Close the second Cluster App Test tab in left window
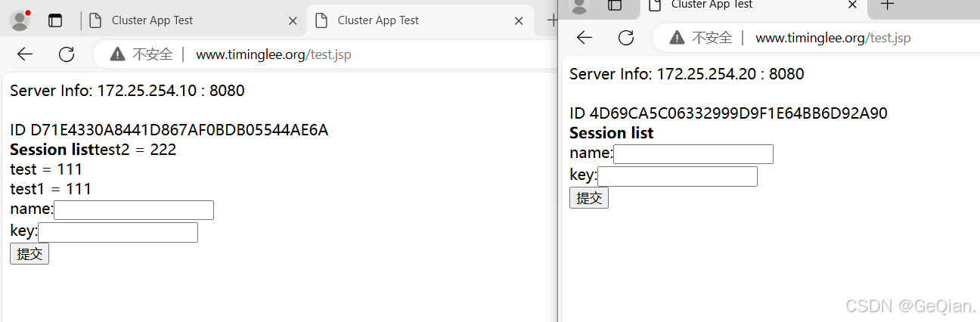Screen dimensions: 980x322 [519, 21]
